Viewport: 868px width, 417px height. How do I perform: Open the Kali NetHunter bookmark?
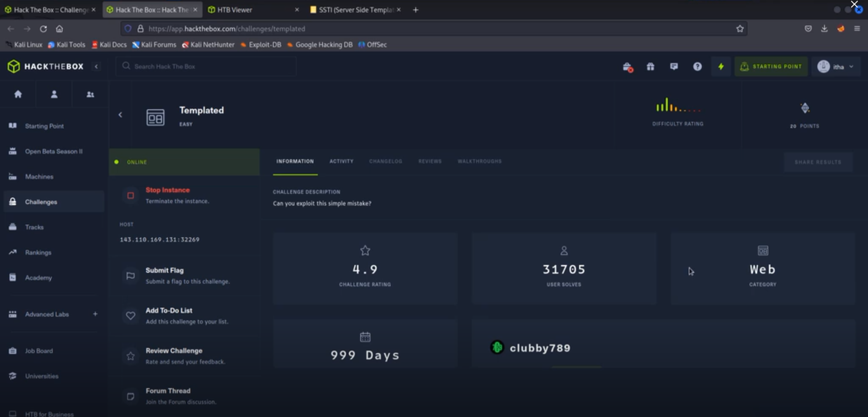[208, 45]
